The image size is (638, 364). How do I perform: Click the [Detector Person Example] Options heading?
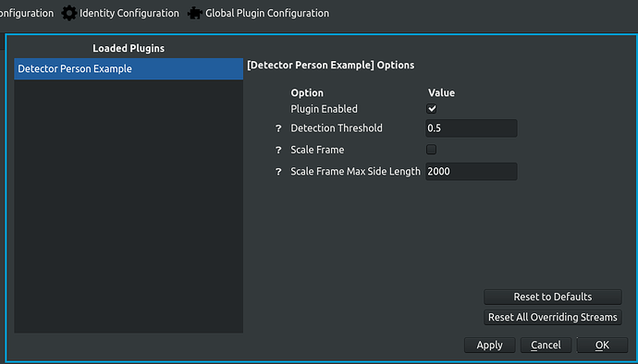tap(331, 65)
